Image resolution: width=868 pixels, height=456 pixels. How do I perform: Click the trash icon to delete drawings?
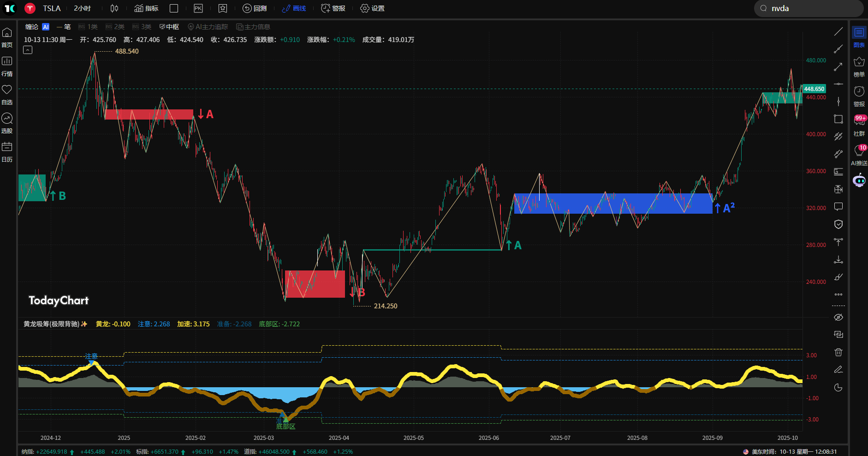point(838,352)
